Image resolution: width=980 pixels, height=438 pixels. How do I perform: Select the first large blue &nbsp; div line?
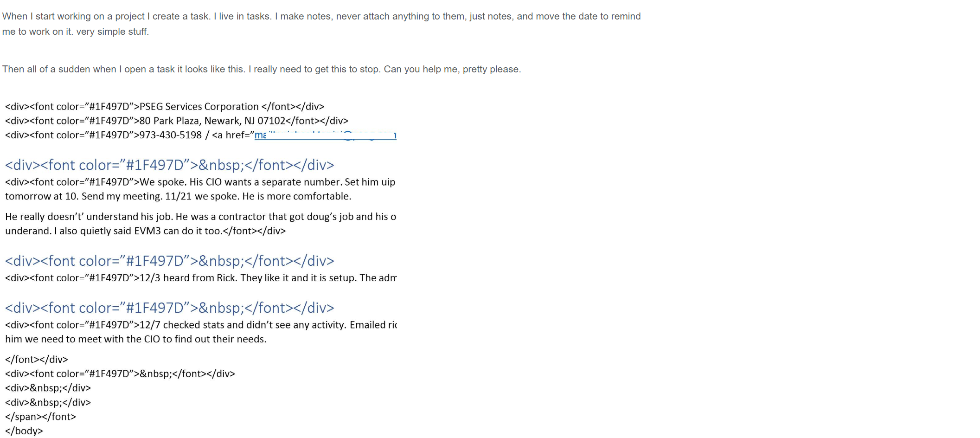pos(170,165)
